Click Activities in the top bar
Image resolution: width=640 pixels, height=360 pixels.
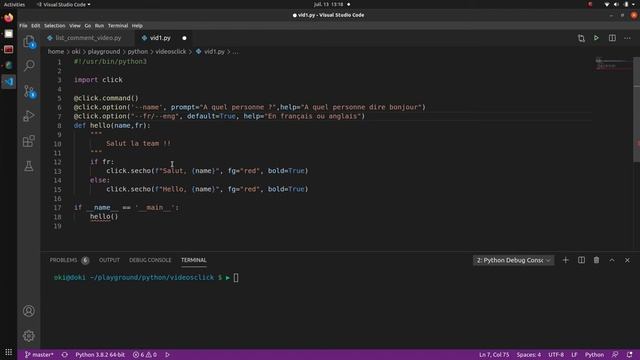coord(14,4)
